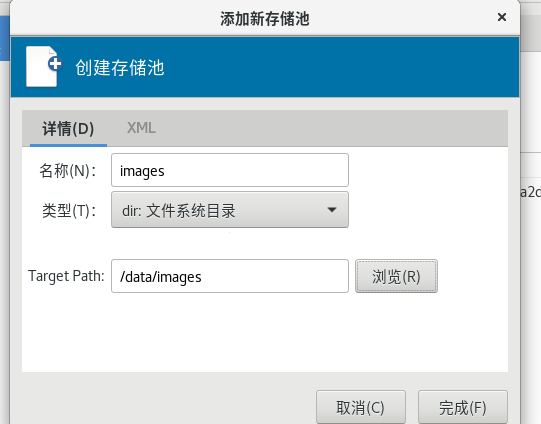Click the background window text a2c
The image size is (541, 424).
(530, 192)
